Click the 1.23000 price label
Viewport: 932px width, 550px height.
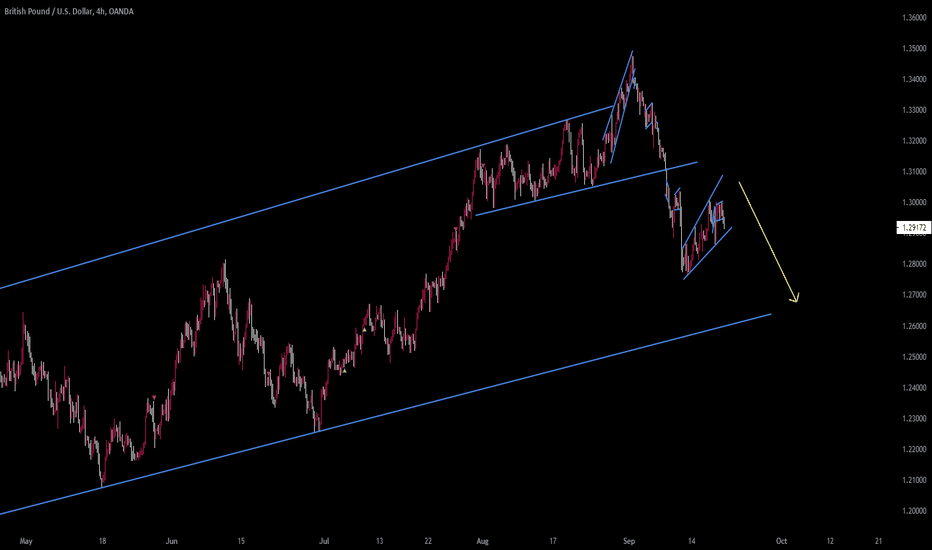(x=914, y=419)
